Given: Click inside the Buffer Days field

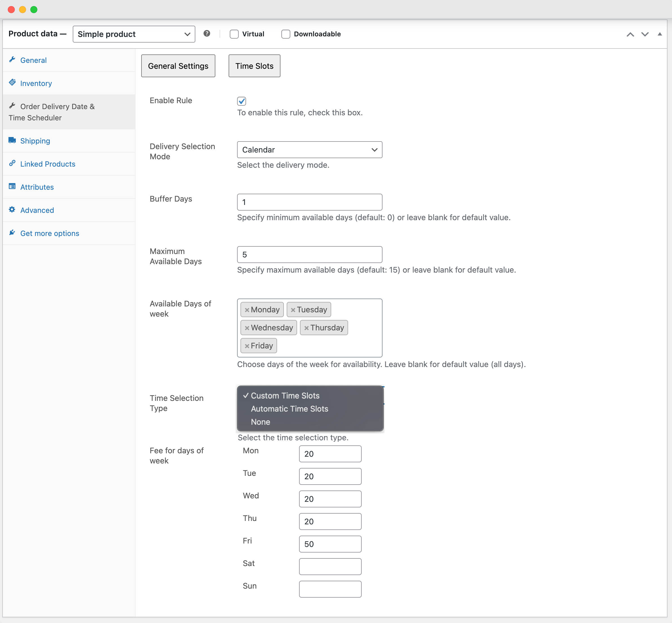Looking at the screenshot, I should 309,202.
